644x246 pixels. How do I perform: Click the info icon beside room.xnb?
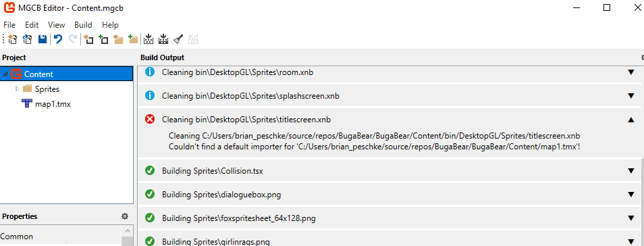click(x=150, y=72)
